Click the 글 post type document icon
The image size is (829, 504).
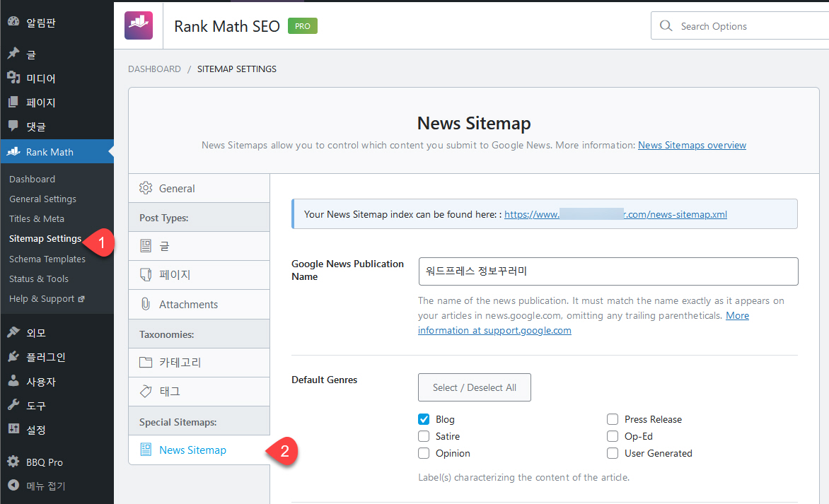146,246
